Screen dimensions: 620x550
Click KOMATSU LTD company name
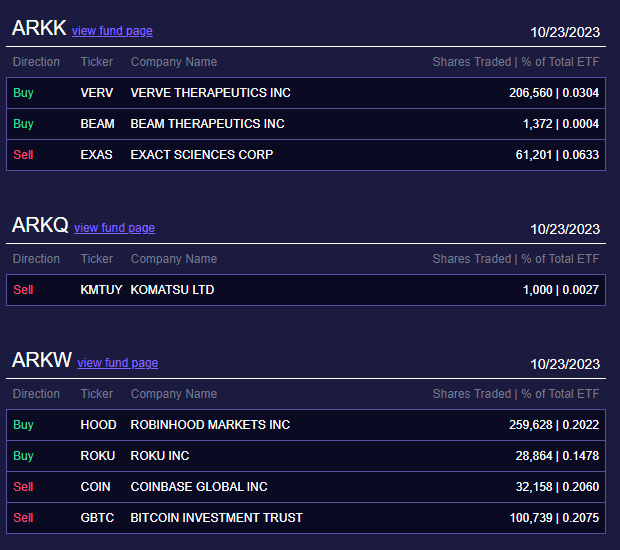[x=172, y=290]
